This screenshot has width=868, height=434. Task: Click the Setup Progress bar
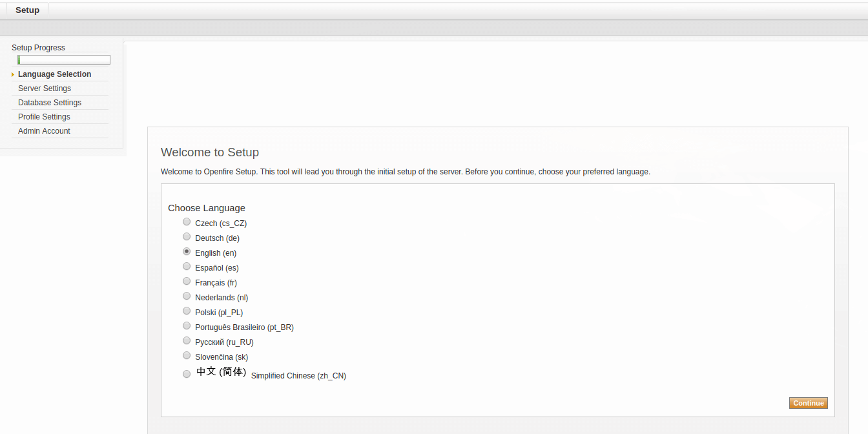(x=64, y=60)
